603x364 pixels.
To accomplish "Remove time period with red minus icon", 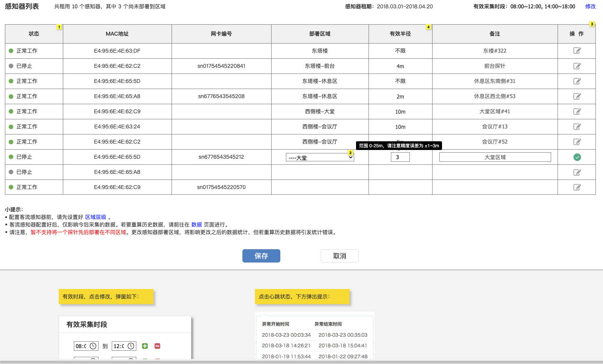I will (158, 346).
